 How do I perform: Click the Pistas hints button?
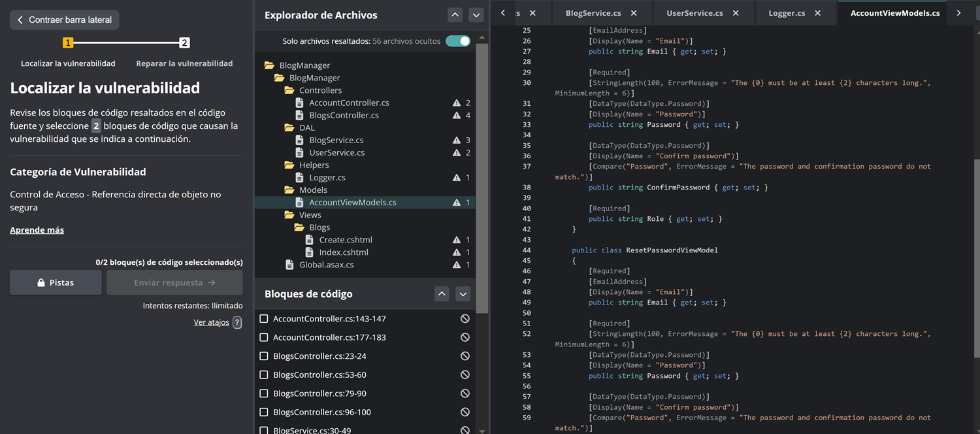point(56,283)
